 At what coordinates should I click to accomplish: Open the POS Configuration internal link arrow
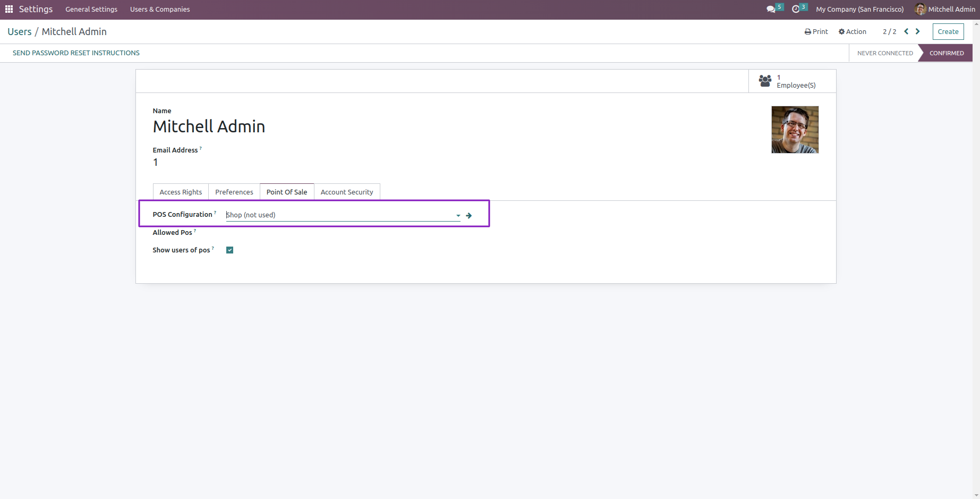pos(468,215)
